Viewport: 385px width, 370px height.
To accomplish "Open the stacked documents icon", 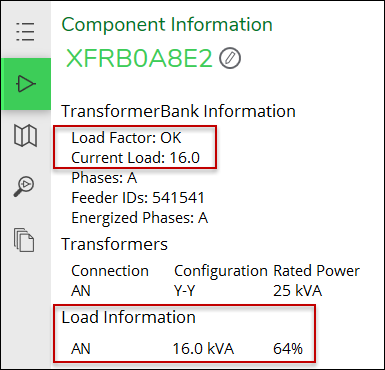I will coord(24,240).
